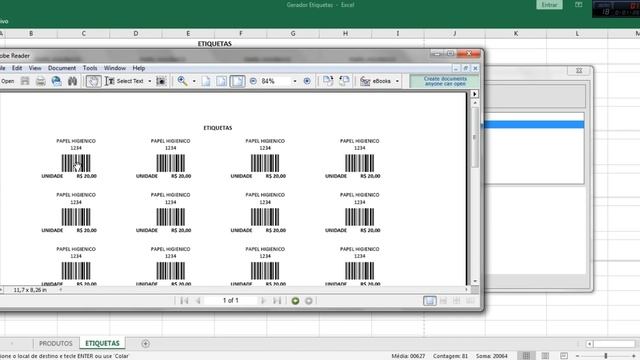This screenshot has height=360, width=640.
Task: Open Search with the binoculars icon
Action: pyautogui.click(x=72, y=81)
